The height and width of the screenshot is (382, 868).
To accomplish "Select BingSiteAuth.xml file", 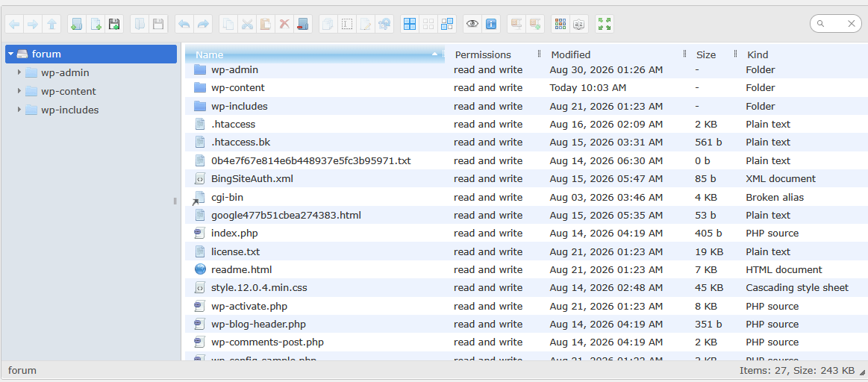I will (x=526, y=179).
